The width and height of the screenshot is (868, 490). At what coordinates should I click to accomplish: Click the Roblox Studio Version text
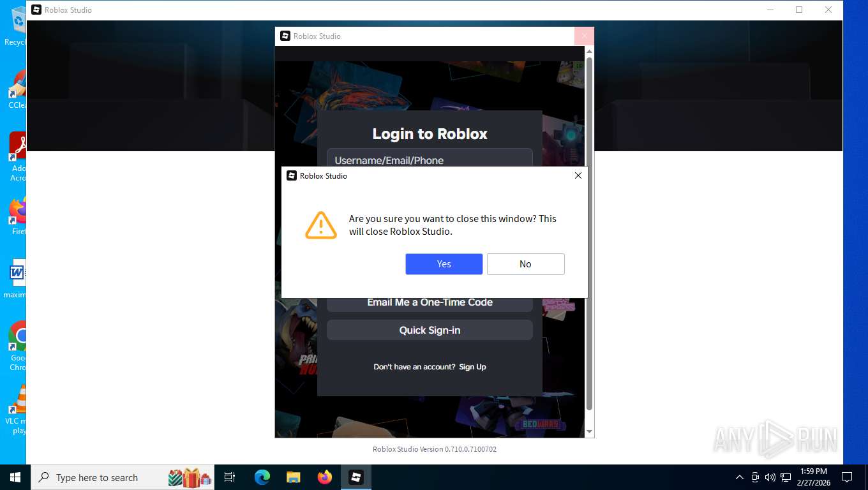tap(435, 449)
